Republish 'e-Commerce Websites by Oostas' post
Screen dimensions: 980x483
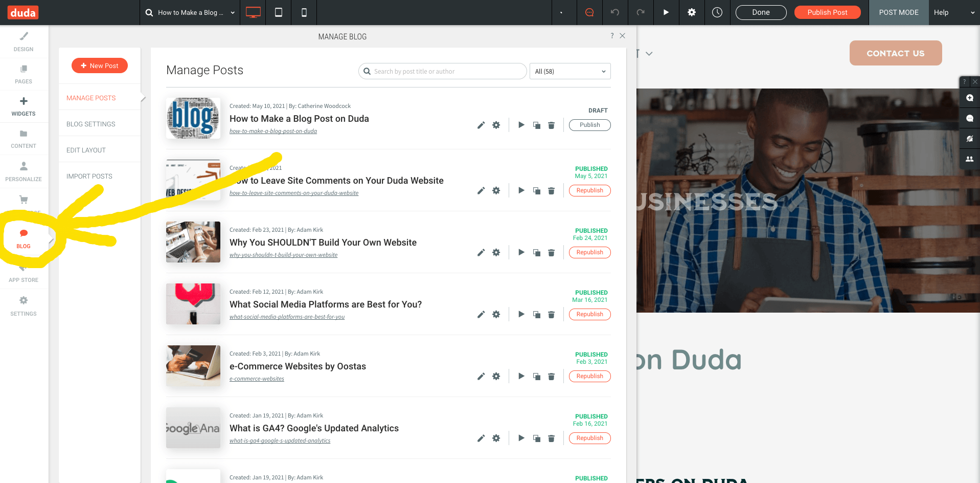[590, 376]
